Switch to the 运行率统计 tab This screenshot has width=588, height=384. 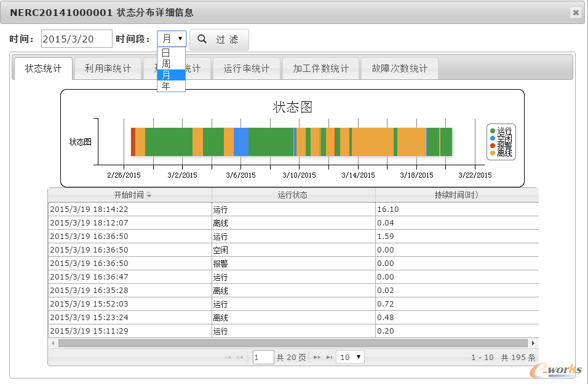pos(247,69)
